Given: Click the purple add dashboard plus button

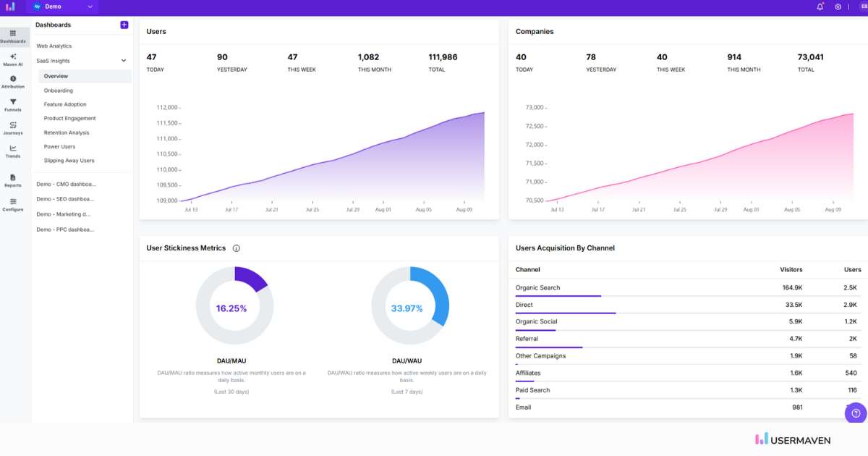Looking at the screenshot, I should coord(124,25).
